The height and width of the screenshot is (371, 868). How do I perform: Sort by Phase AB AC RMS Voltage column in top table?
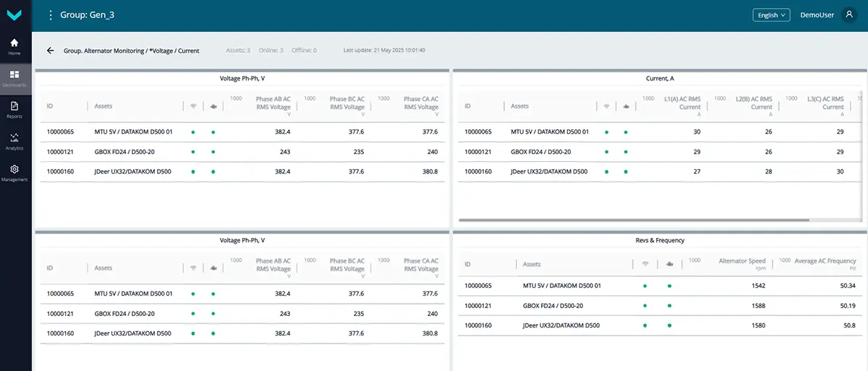coord(273,103)
